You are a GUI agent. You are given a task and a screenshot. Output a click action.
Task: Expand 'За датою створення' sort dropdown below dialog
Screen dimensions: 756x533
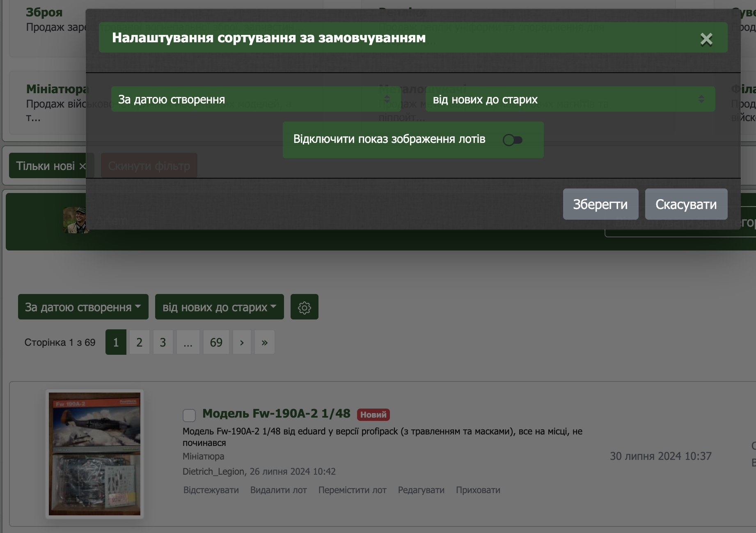tap(83, 307)
